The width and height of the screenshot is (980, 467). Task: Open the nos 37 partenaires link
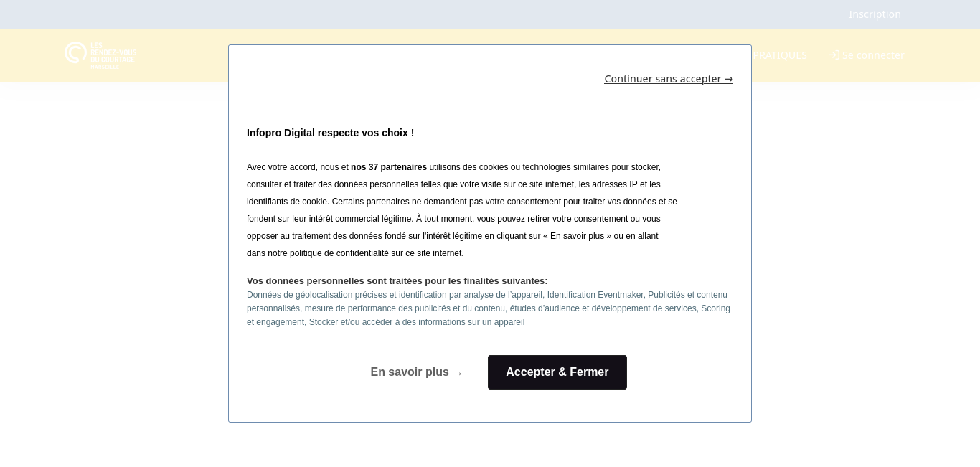tap(389, 167)
